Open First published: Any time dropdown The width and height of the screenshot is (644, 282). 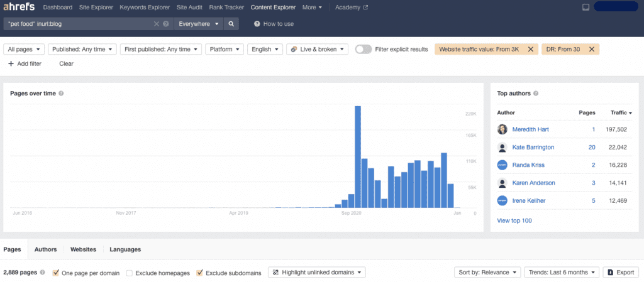(x=160, y=49)
